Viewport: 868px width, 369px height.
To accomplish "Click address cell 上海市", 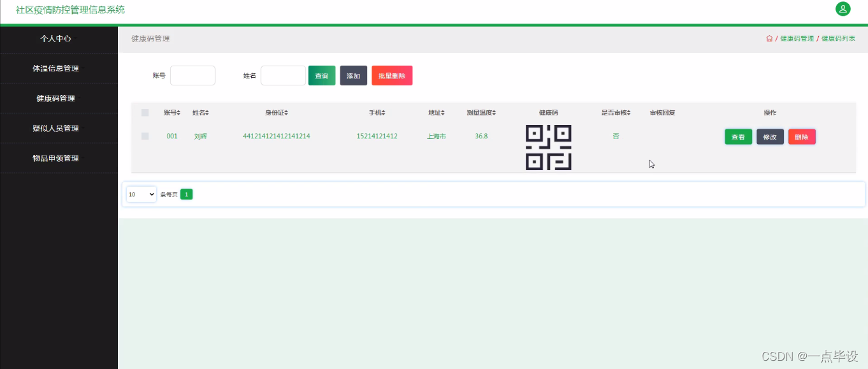I will pyautogui.click(x=437, y=136).
